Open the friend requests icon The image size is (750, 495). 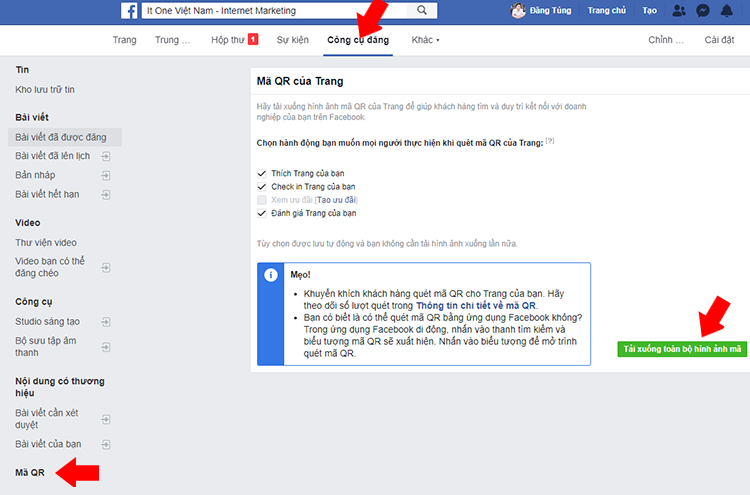(x=680, y=11)
